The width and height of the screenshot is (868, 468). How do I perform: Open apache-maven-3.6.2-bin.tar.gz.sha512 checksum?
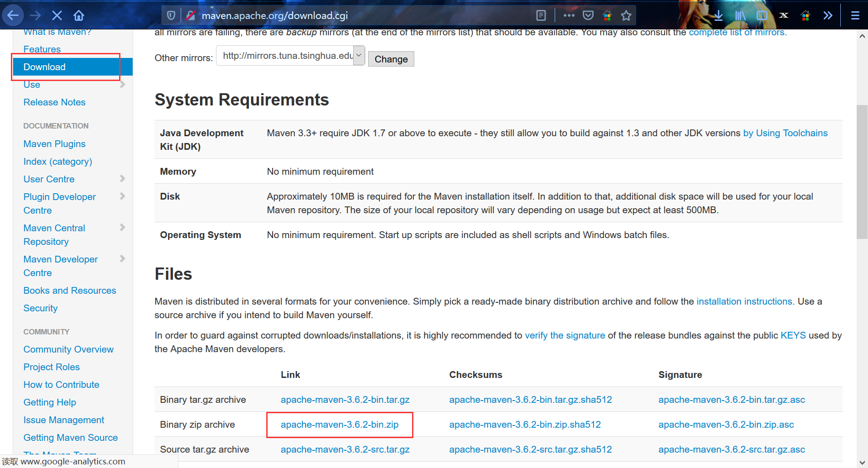(530, 400)
